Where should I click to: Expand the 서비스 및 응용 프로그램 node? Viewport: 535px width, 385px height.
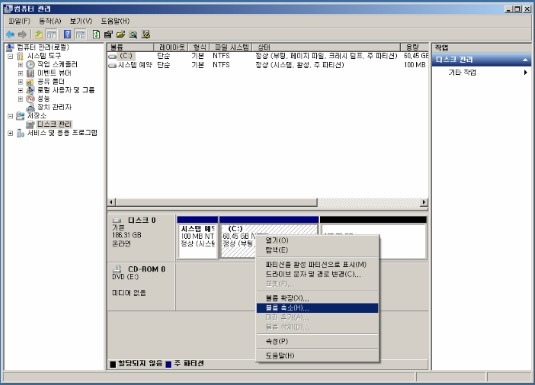(x=11, y=133)
